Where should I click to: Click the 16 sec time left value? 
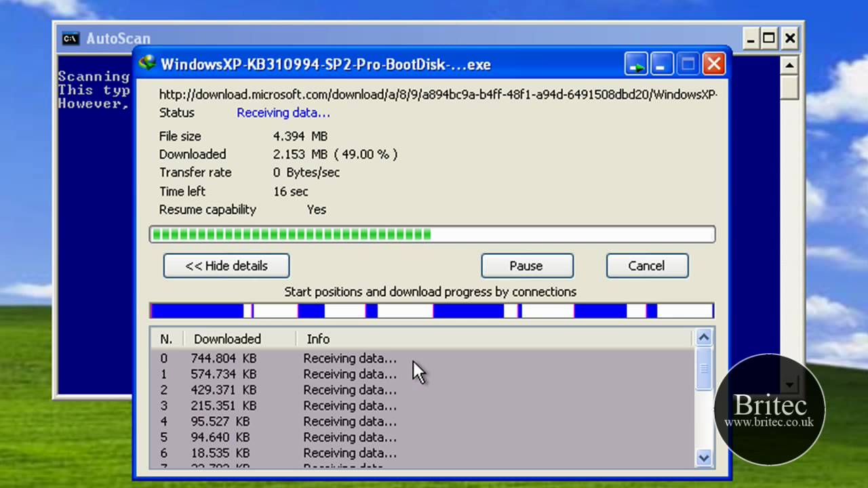pos(291,191)
